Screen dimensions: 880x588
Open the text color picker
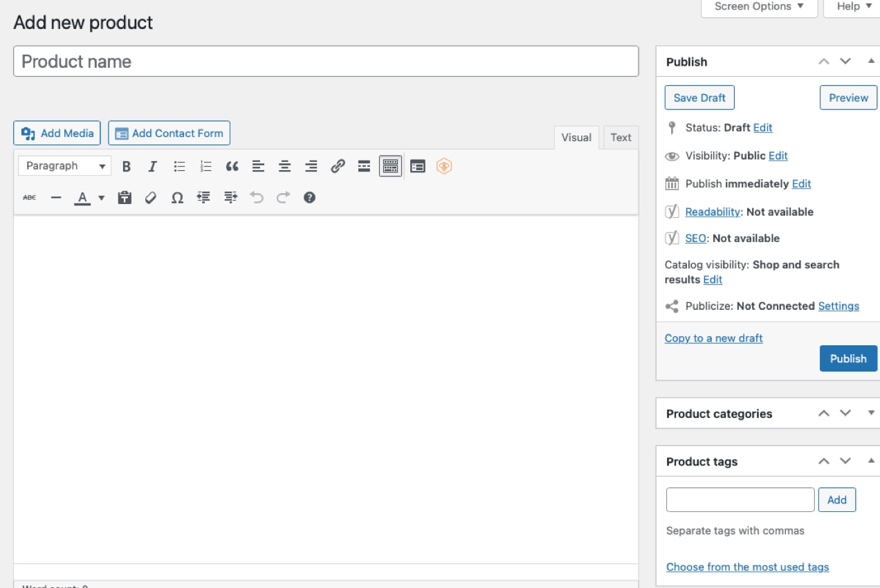click(x=83, y=198)
